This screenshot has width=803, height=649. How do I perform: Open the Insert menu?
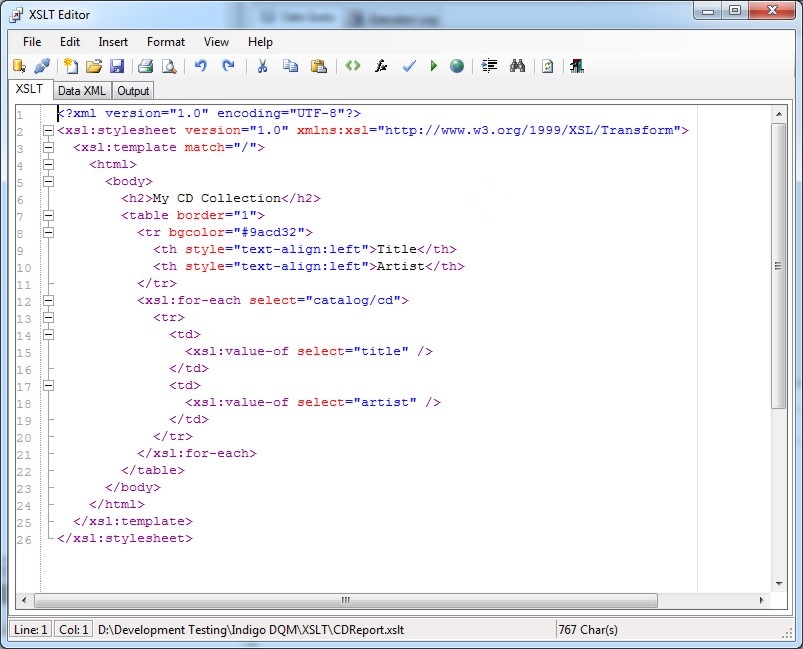click(113, 42)
